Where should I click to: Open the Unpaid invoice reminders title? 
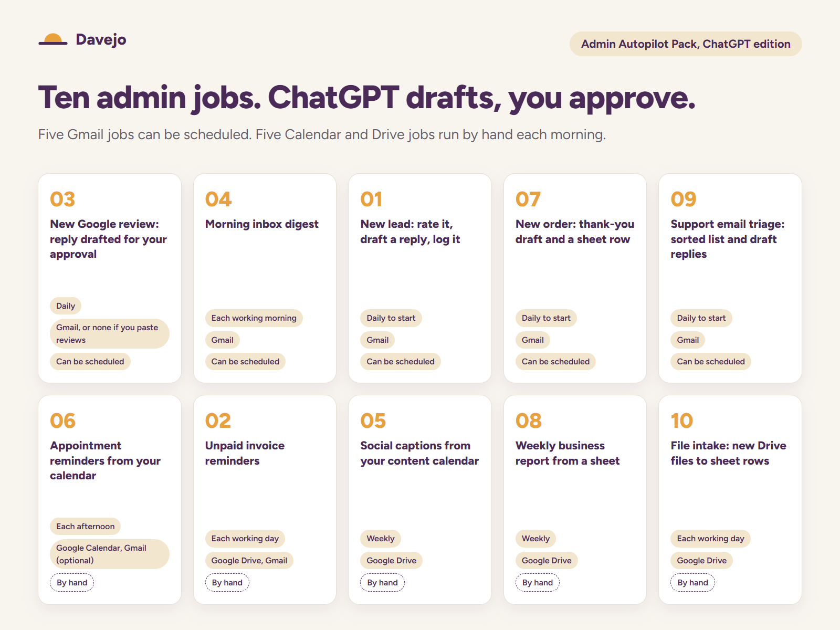point(245,453)
